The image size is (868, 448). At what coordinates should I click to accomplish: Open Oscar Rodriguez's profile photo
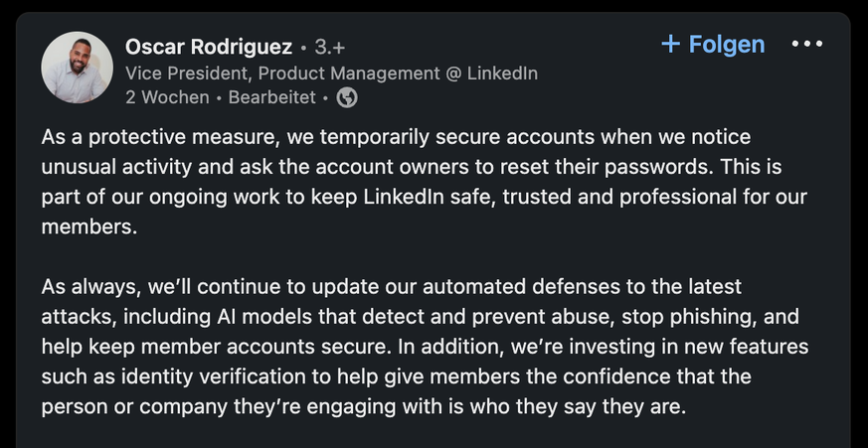pyautogui.click(x=77, y=67)
